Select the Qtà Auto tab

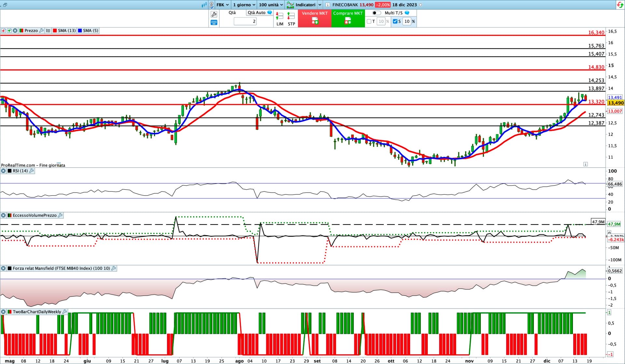(257, 13)
